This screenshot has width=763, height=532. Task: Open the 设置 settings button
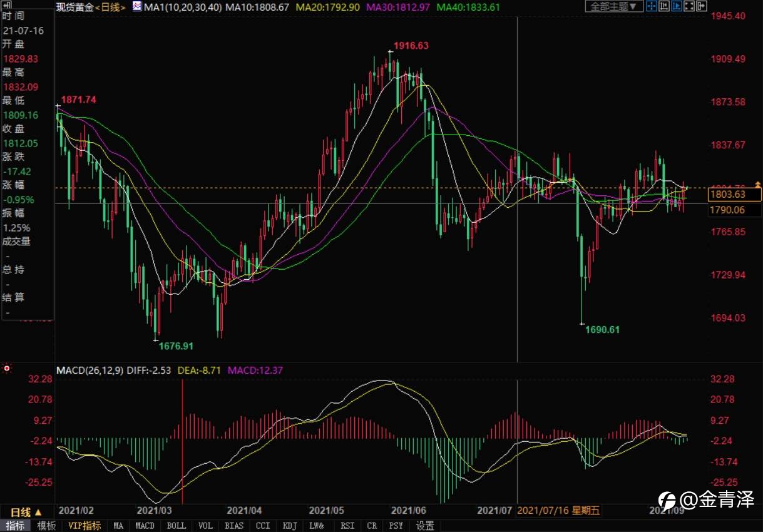426,526
